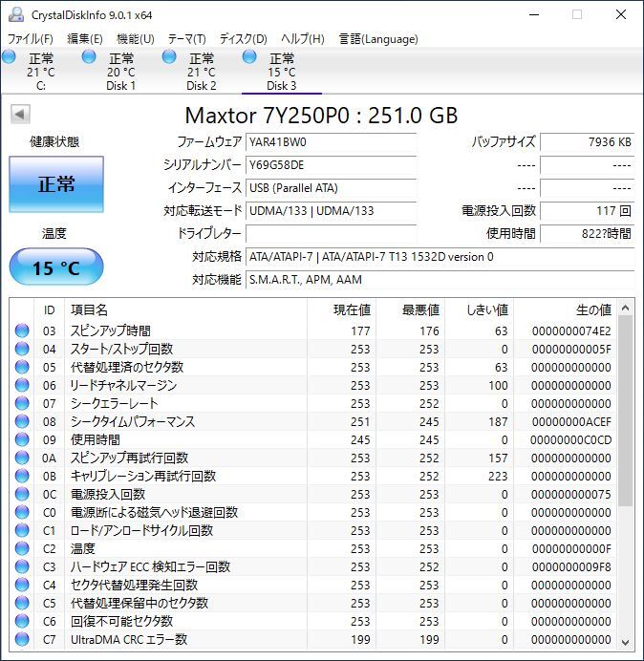Click the raw value 0000000074E2
This screenshot has width=644, height=661.
click(x=571, y=330)
